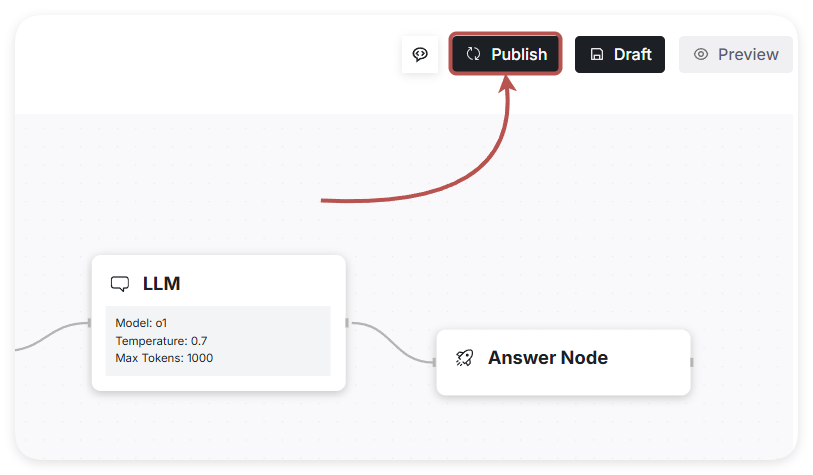Image resolution: width=813 pixels, height=475 pixels.
Task: Save the workflow using the Draft label
Action: 632,54
